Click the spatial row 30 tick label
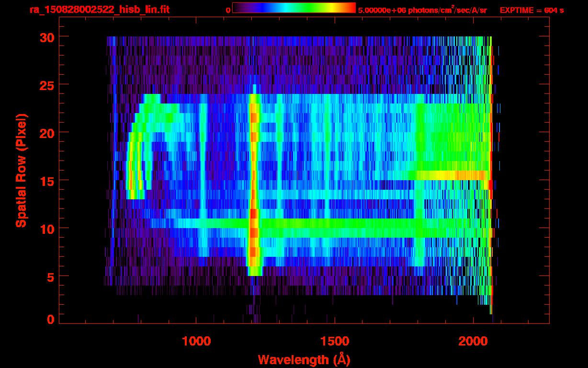The image size is (588, 368). [x=47, y=37]
